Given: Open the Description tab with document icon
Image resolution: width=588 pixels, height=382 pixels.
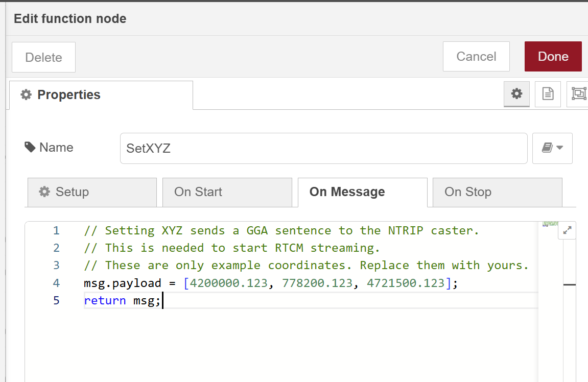Looking at the screenshot, I should point(548,94).
